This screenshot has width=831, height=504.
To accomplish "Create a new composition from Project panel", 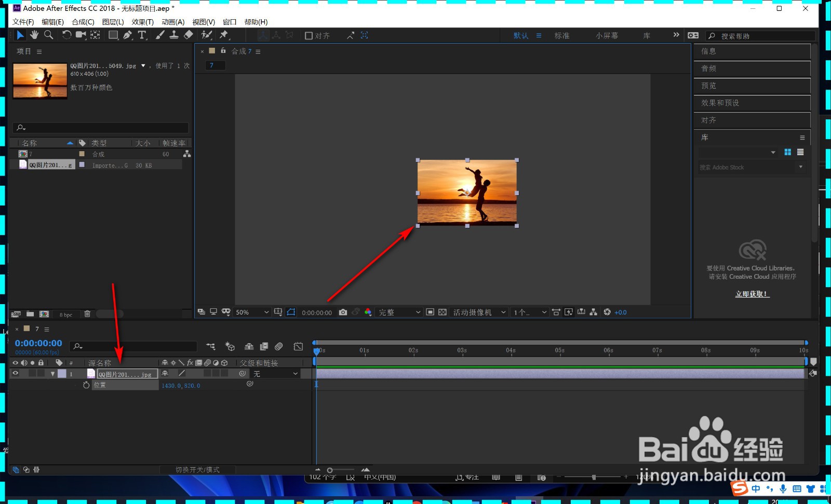I will pyautogui.click(x=44, y=314).
